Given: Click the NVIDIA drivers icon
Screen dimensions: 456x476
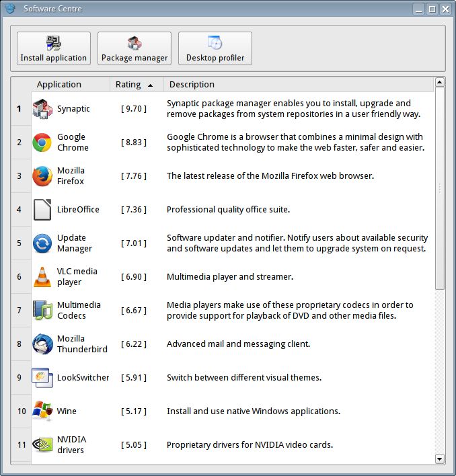Looking at the screenshot, I should 43,445.
